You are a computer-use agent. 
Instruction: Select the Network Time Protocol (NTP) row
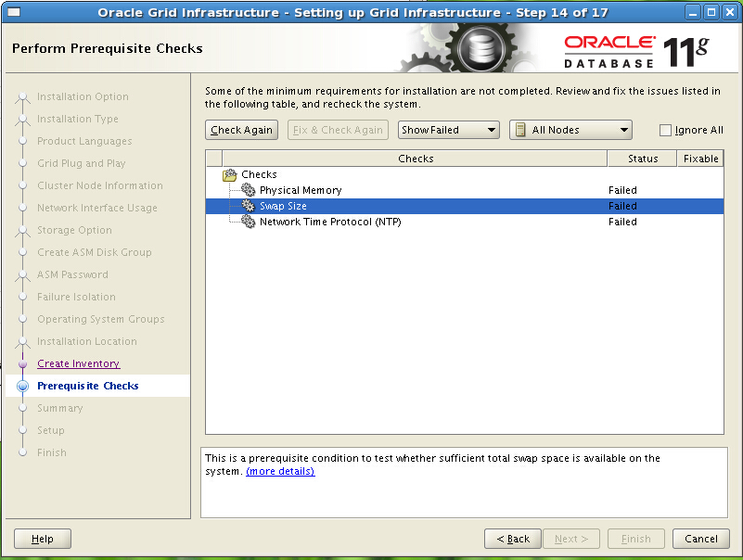click(465, 222)
